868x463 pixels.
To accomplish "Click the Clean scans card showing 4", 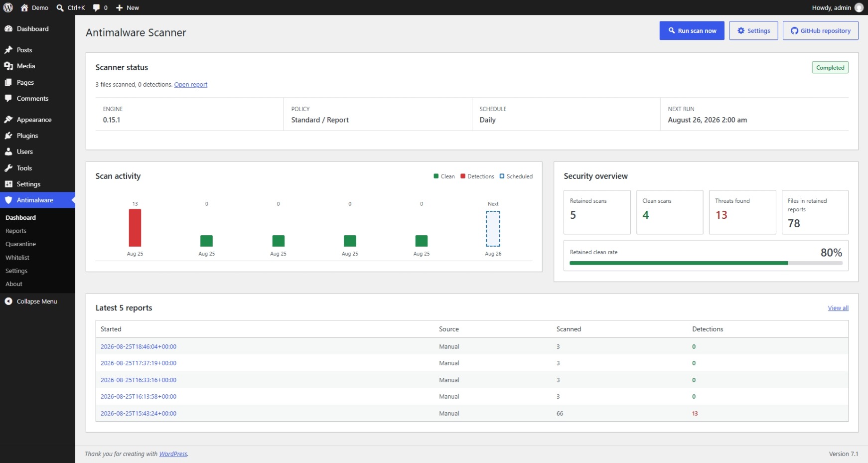I will (x=670, y=212).
